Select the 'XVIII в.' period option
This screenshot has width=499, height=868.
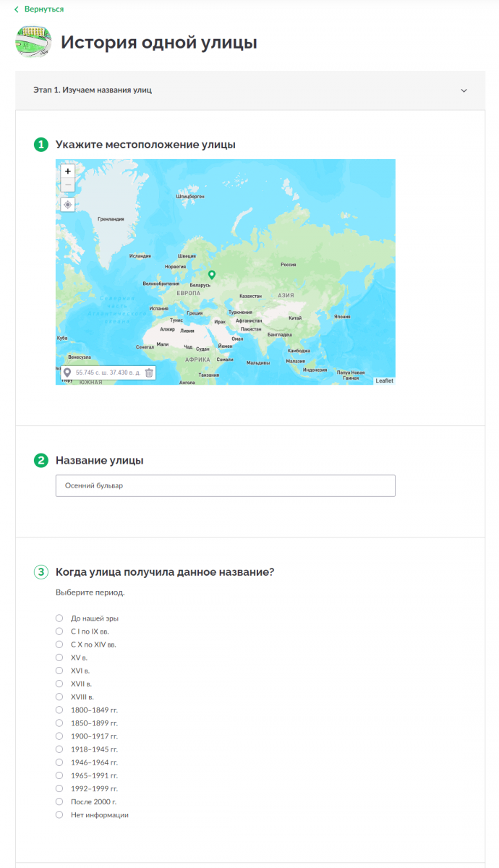click(59, 697)
